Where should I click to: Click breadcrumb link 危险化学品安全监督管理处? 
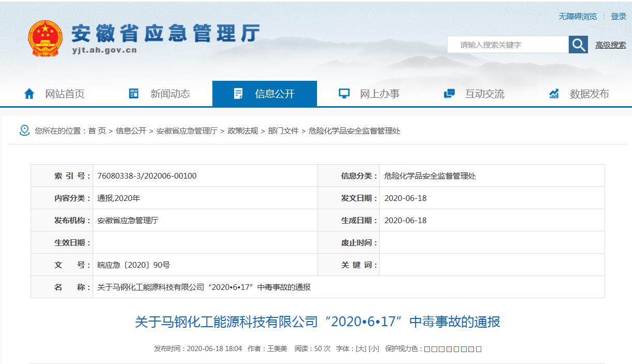(x=354, y=131)
